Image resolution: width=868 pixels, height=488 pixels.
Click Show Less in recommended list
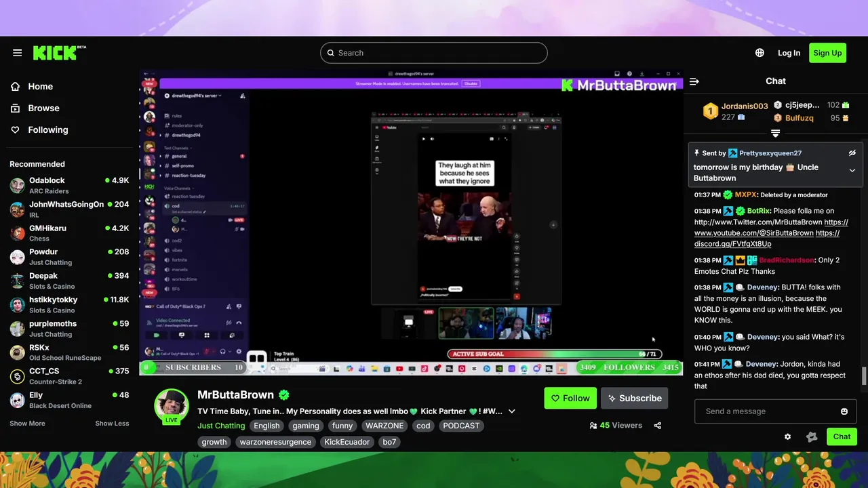point(112,424)
